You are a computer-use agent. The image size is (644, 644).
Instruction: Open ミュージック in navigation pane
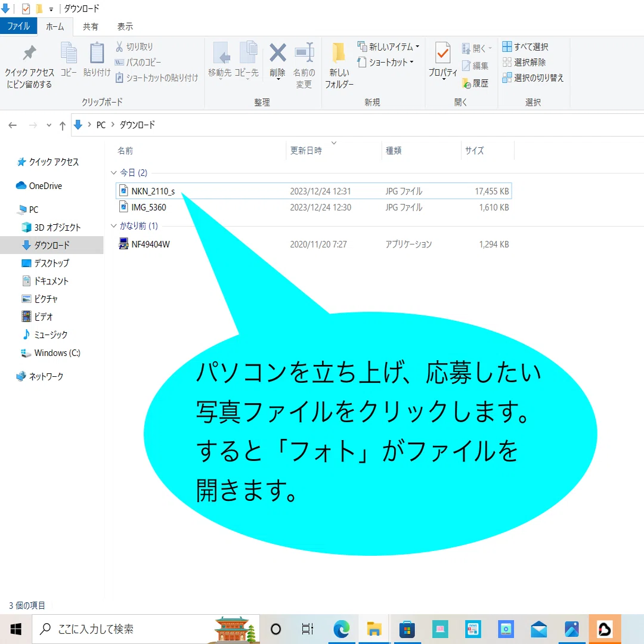pyautogui.click(x=44, y=335)
